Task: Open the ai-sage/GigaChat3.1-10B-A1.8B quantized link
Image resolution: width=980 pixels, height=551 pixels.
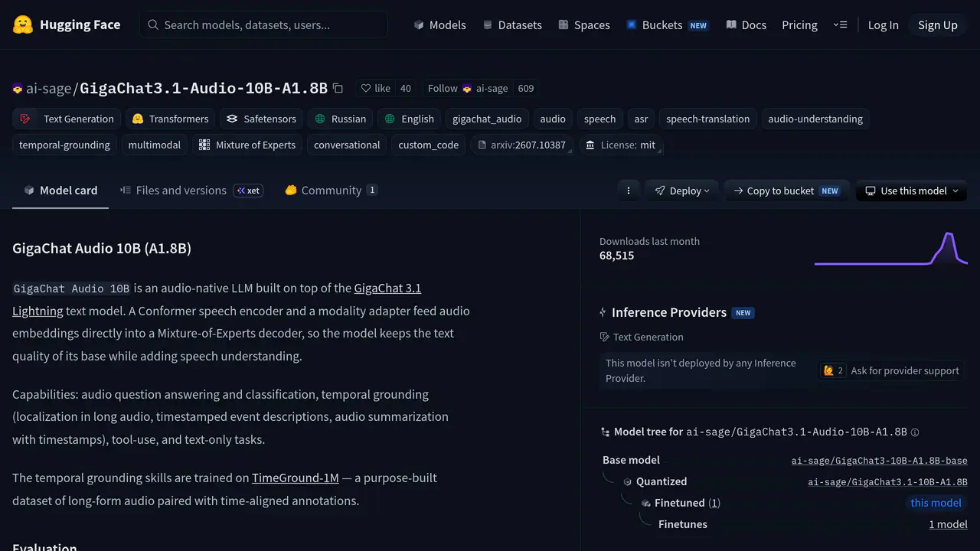Action: [887, 482]
